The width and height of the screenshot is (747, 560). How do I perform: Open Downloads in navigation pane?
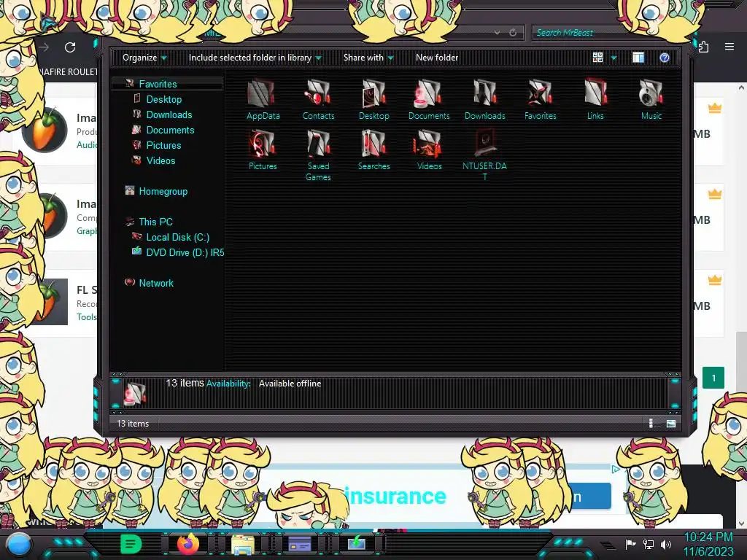pyautogui.click(x=169, y=114)
